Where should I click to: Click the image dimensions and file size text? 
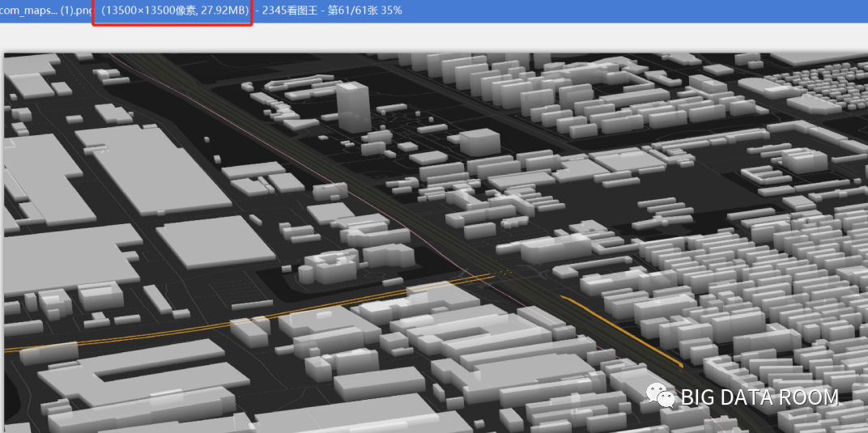tap(174, 10)
